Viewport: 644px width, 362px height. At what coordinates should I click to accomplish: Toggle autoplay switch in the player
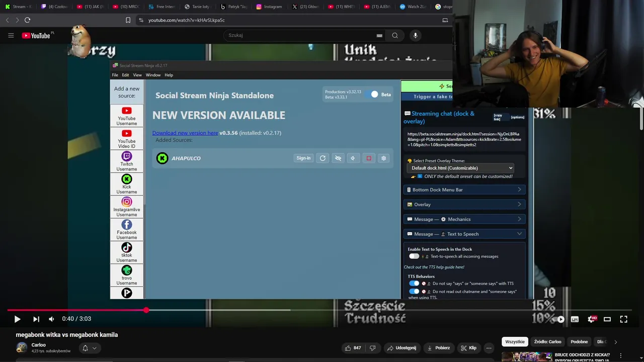click(x=559, y=319)
